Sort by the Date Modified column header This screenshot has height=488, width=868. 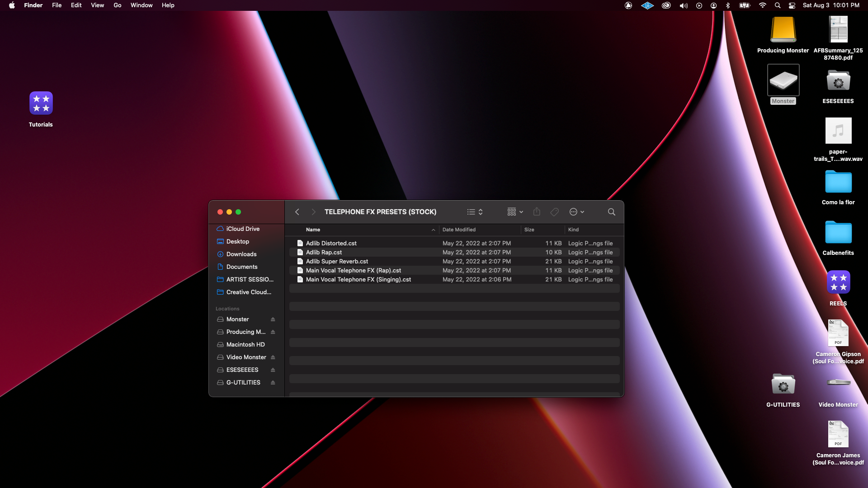click(459, 230)
